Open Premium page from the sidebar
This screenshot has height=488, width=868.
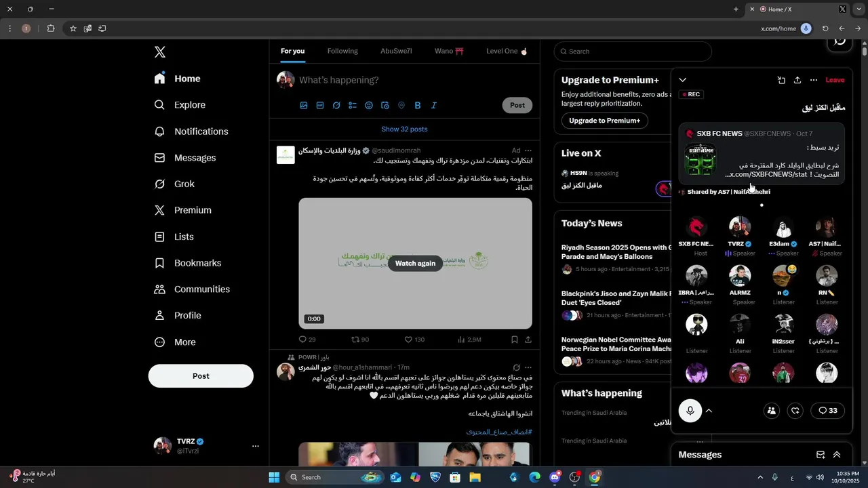tap(183, 211)
